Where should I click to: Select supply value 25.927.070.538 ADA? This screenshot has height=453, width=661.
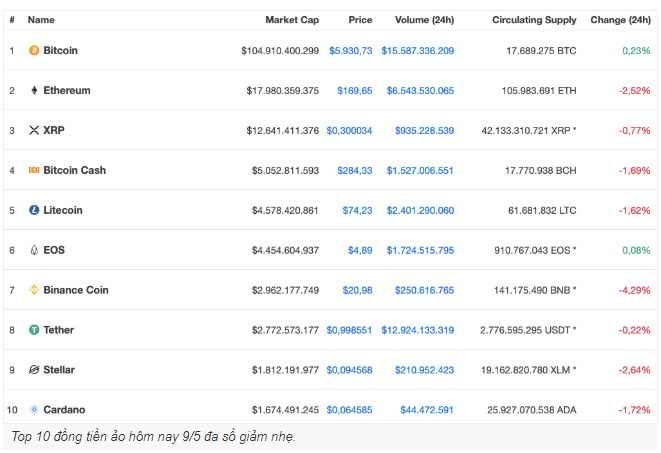(x=532, y=410)
